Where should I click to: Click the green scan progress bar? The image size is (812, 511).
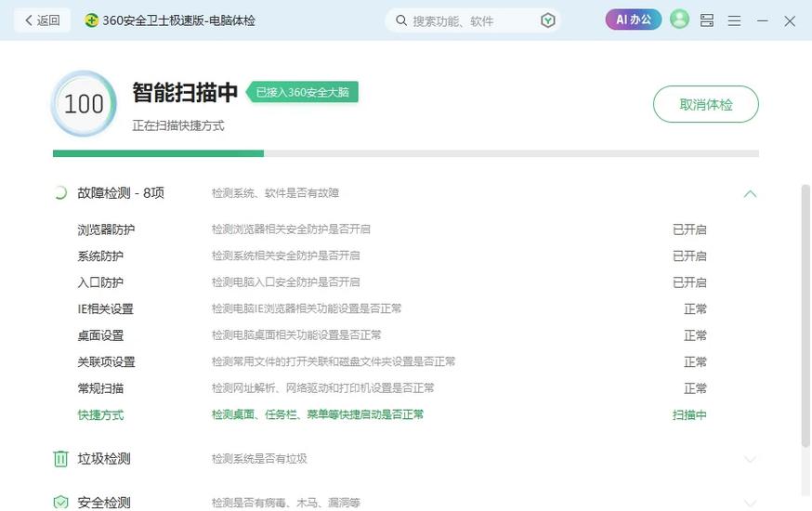(x=158, y=153)
